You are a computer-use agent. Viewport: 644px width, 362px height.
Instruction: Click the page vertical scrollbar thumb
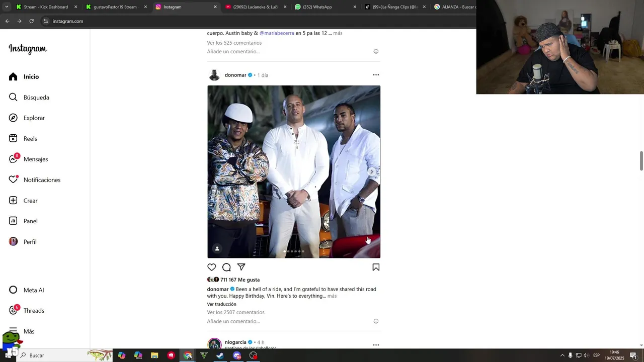click(641, 161)
